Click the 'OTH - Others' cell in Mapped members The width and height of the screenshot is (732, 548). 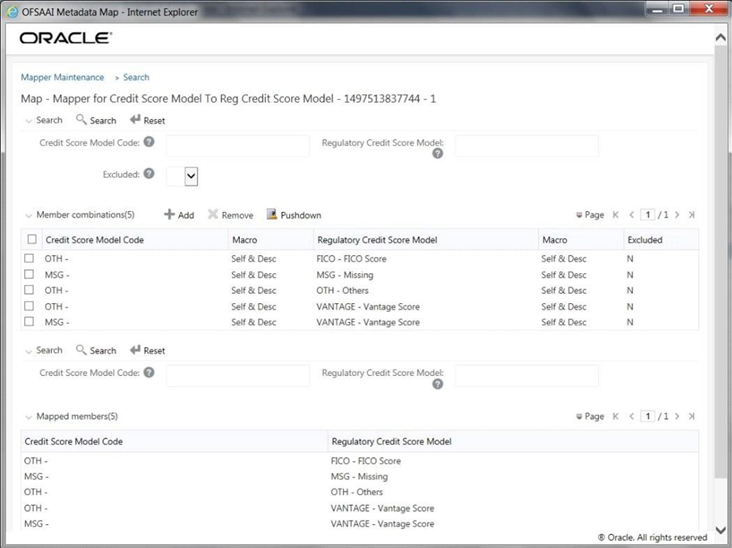point(357,492)
